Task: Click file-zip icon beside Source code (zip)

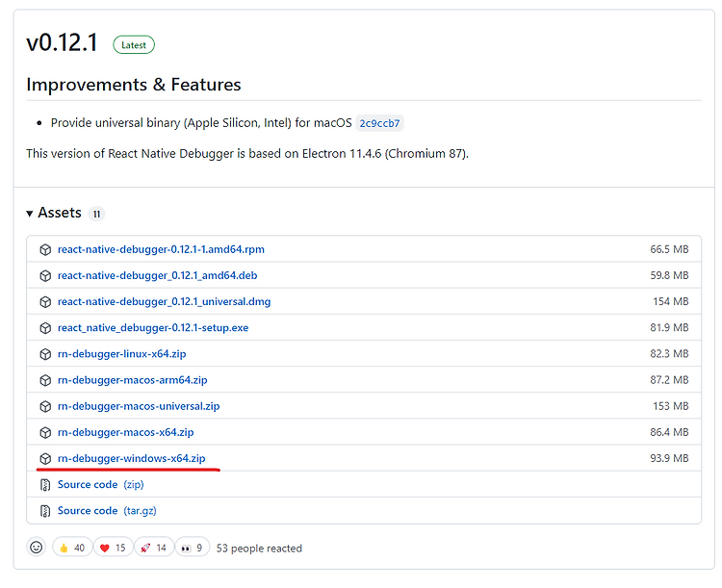Action: (45, 485)
